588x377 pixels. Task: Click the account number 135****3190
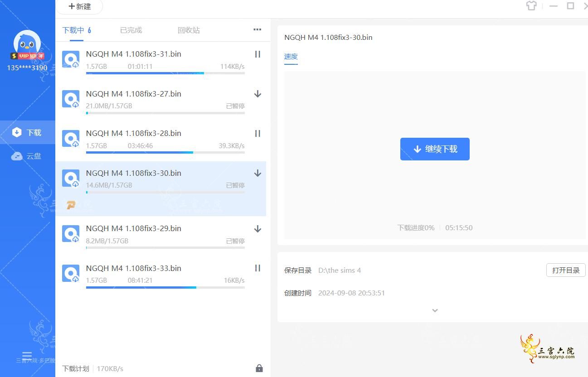[27, 68]
